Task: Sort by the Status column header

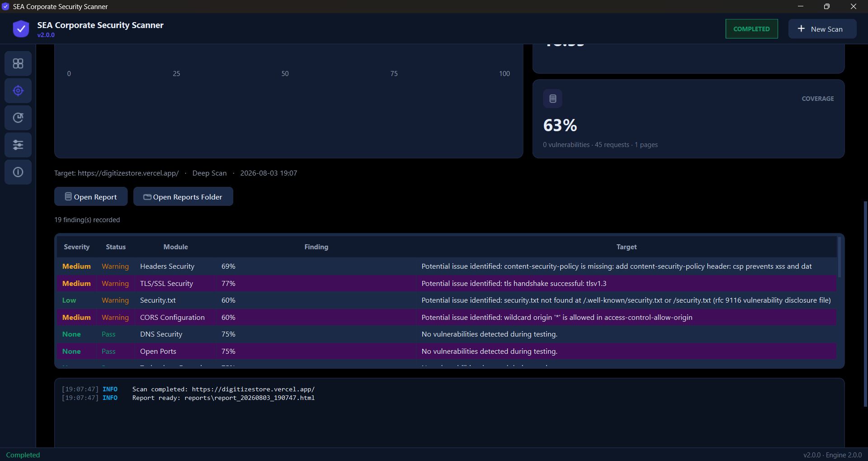Action: click(x=116, y=247)
